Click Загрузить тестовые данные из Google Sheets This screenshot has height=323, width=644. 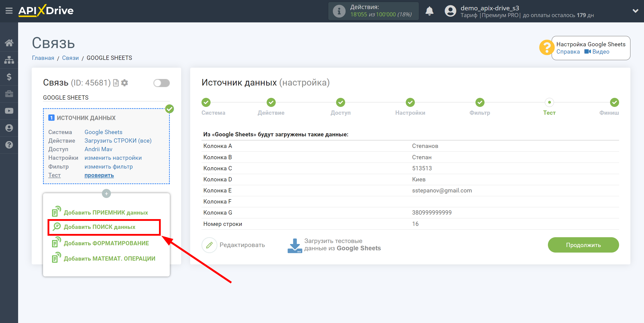[334, 245]
